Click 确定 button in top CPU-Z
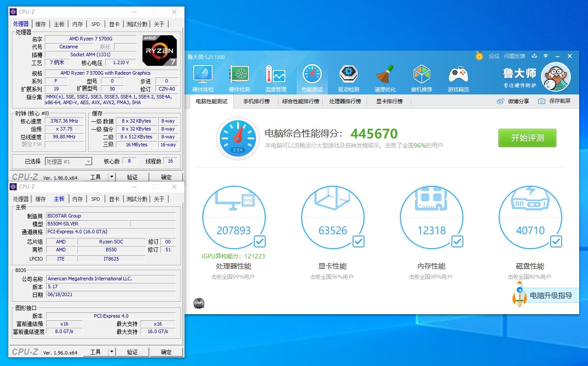This screenshot has width=588, height=366. (x=166, y=177)
